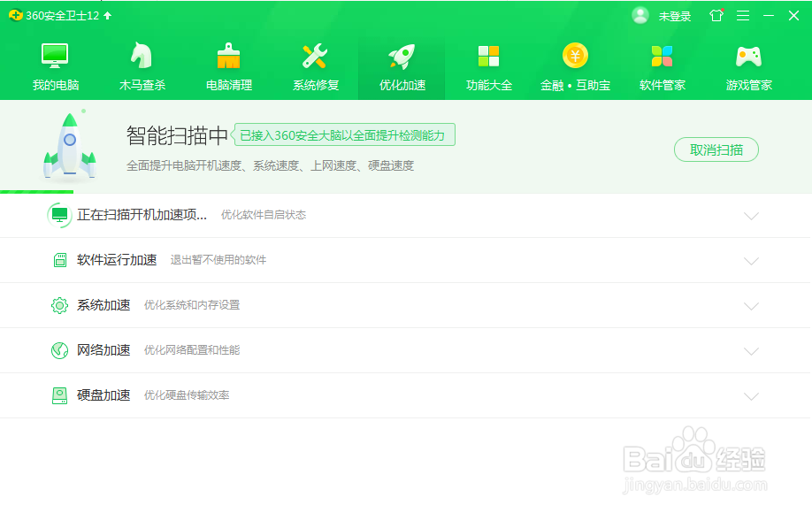Open the main menu hamburger icon
Image resolution: width=812 pixels, height=513 pixels.
click(743, 16)
